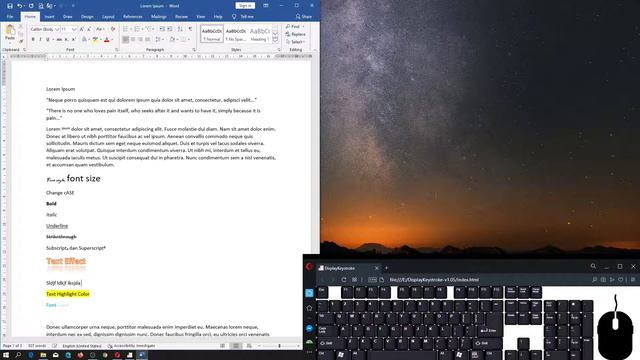Apply Bold formatting
This screenshot has height=360, width=640.
33,40
